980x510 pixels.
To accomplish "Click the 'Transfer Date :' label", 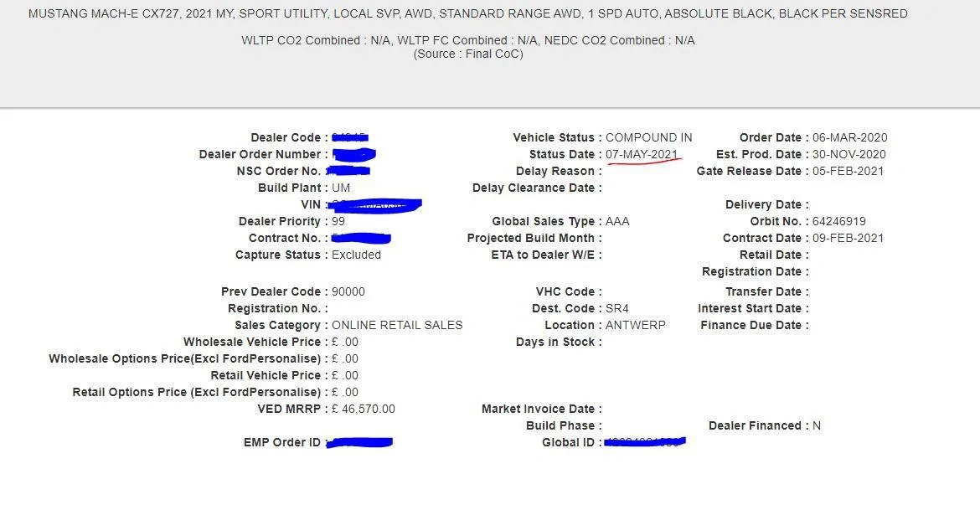I will click(767, 292).
